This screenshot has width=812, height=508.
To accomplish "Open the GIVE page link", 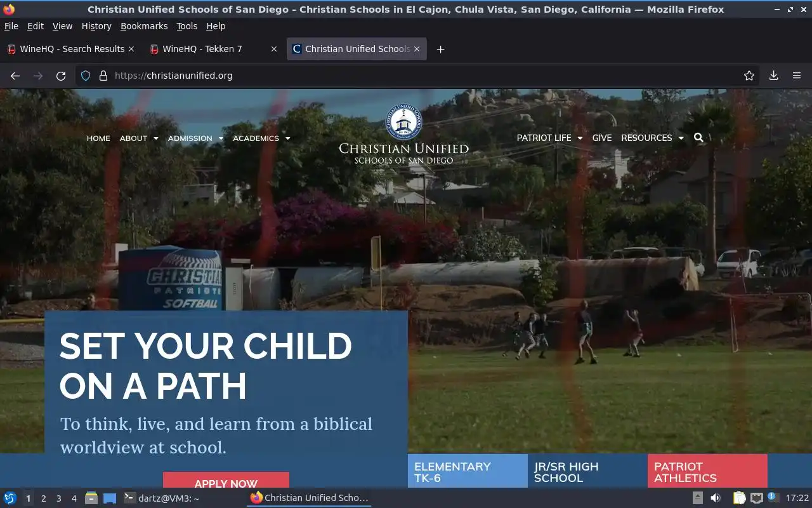I will pos(602,138).
